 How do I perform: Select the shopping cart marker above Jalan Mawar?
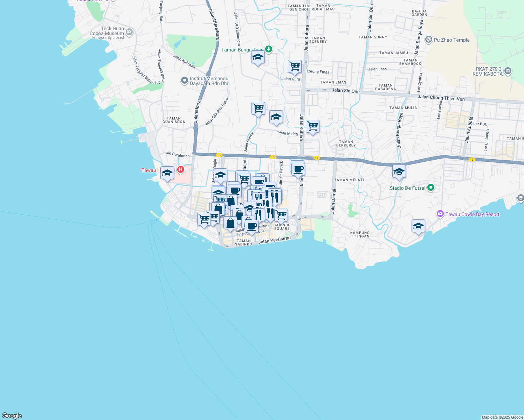click(258, 109)
